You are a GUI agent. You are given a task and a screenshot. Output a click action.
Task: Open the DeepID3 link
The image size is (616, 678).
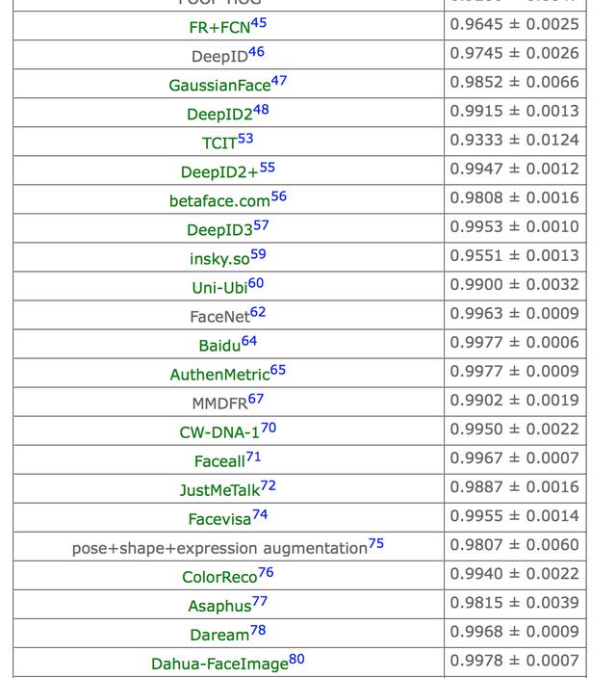pos(218,230)
